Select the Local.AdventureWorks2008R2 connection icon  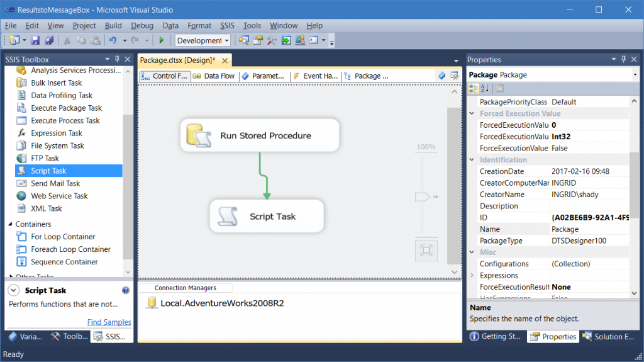tap(152, 303)
